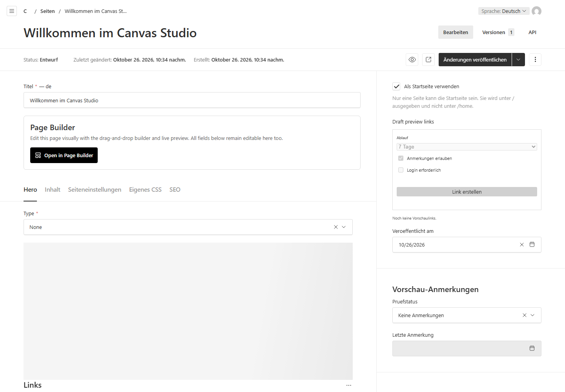Open the Links section ellipsis menu
Image resolution: width=565 pixels, height=392 pixels.
[348, 385]
